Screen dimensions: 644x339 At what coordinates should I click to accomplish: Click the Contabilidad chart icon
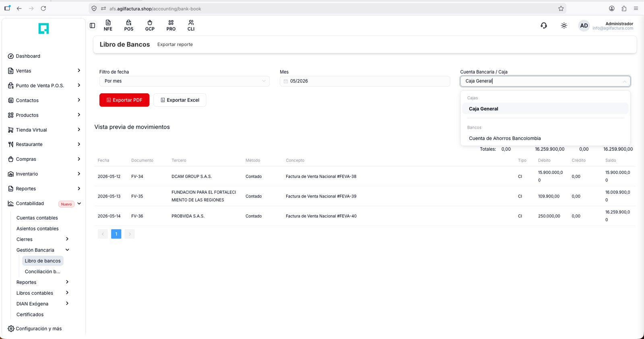coord(11,203)
